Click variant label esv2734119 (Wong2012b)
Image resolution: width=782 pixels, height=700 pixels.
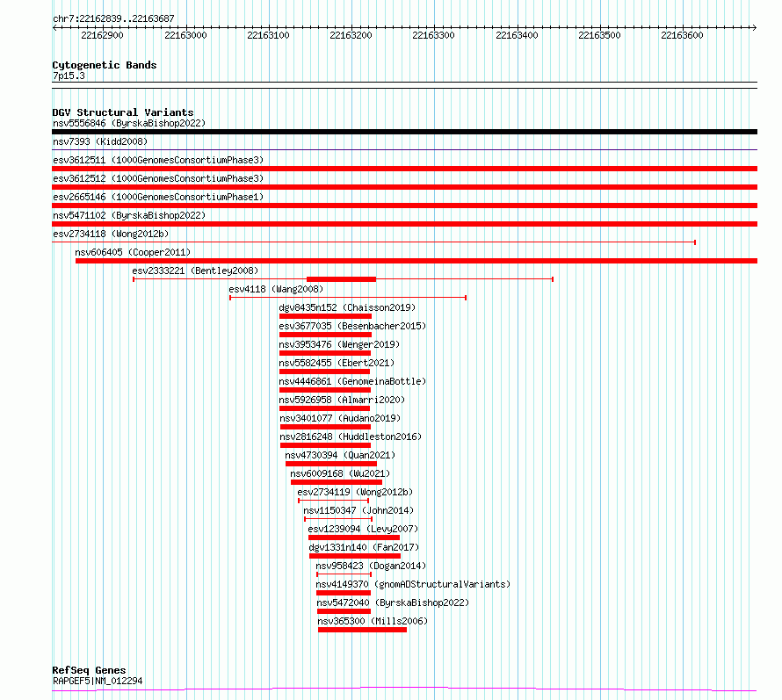355,493
